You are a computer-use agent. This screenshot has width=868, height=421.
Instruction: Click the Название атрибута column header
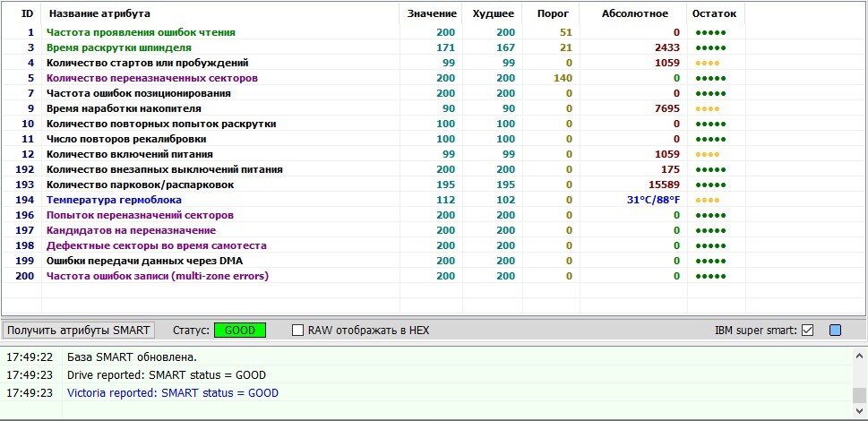(99, 13)
